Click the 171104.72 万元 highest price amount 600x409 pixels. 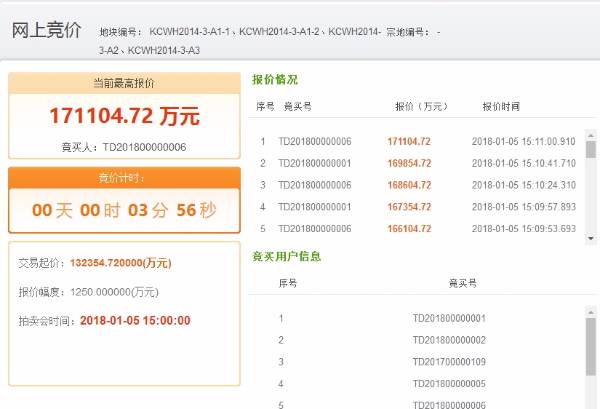tap(125, 116)
